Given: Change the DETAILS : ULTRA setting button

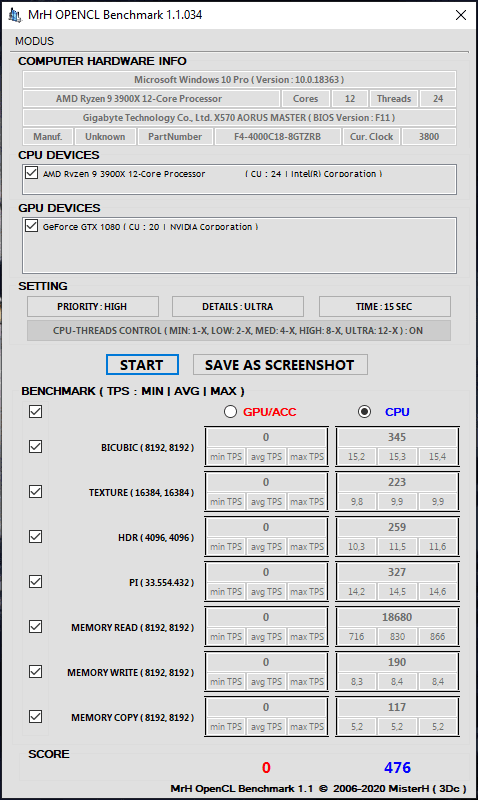Looking at the screenshot, I should pyautogui.click(x=238, y=307).
